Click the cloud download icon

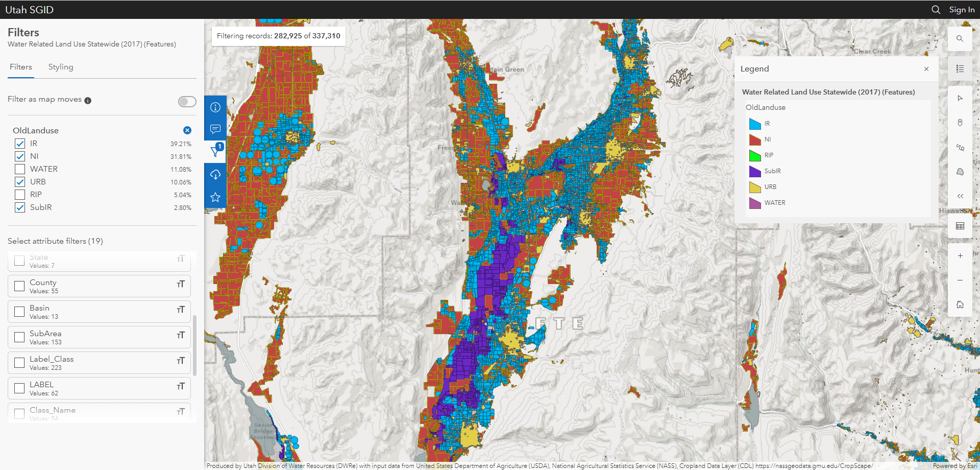(215, 175)
